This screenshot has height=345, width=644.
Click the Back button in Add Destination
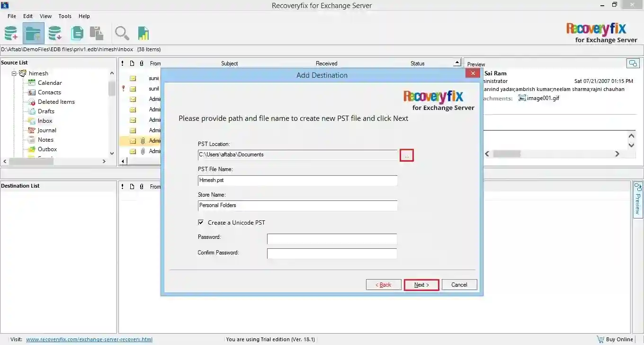click(x=384, y=285)
